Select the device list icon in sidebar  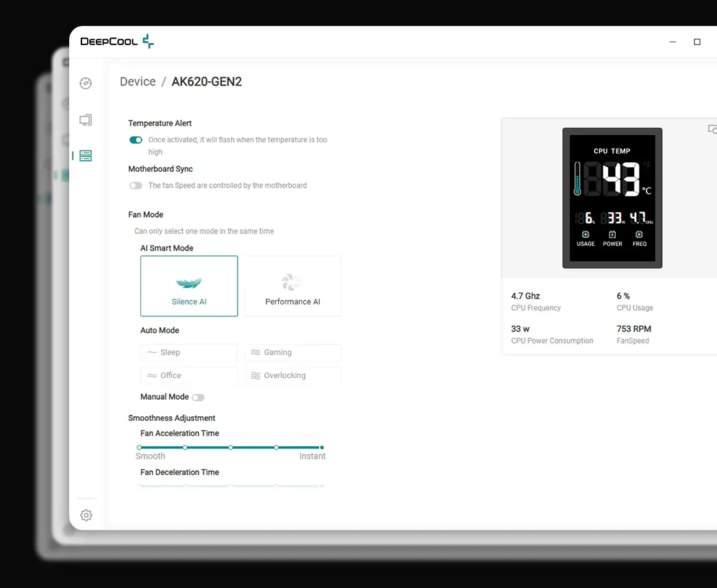click(x=86, y=155)
